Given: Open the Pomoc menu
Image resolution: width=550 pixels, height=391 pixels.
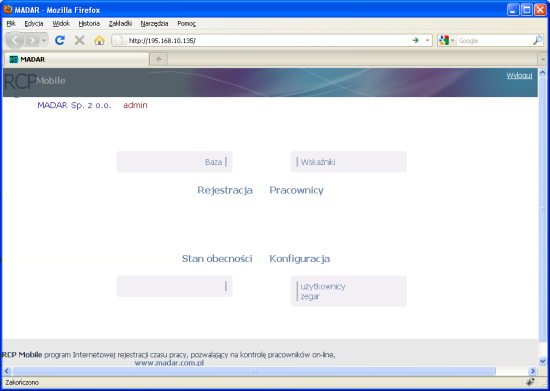Looking at the screenshot, I should pos(186,23).
